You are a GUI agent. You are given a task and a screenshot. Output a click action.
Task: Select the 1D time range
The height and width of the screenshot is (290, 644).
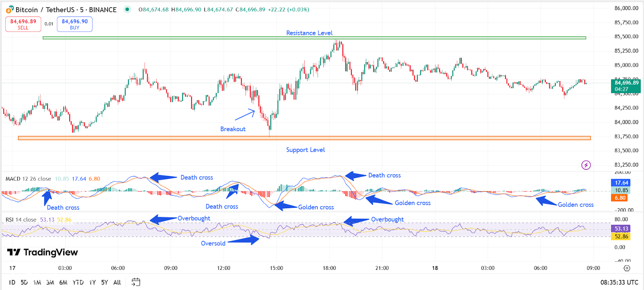(12, 282)
